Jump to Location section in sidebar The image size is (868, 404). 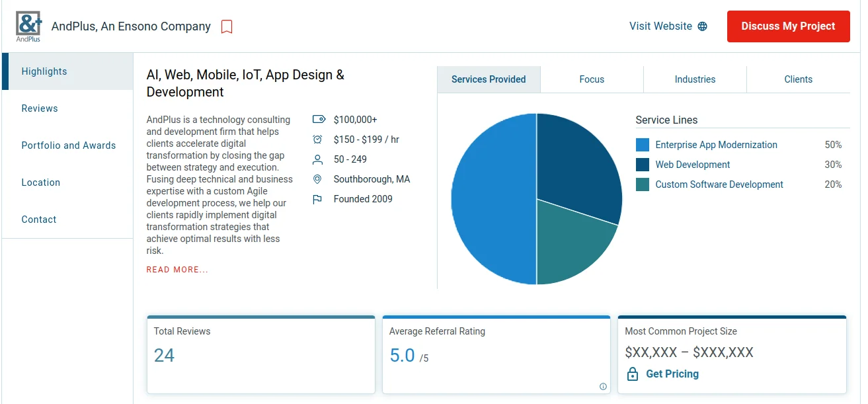click(67, 182)
